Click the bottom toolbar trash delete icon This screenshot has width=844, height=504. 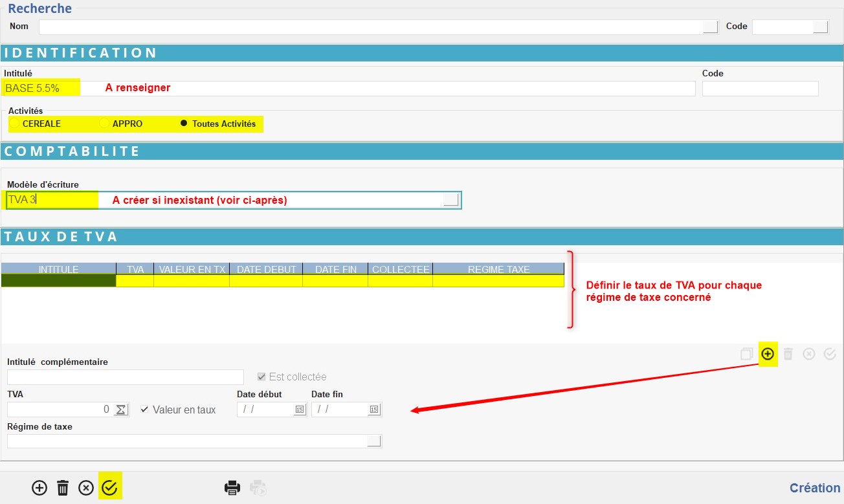pyautogui.click(x=63, y=488)
